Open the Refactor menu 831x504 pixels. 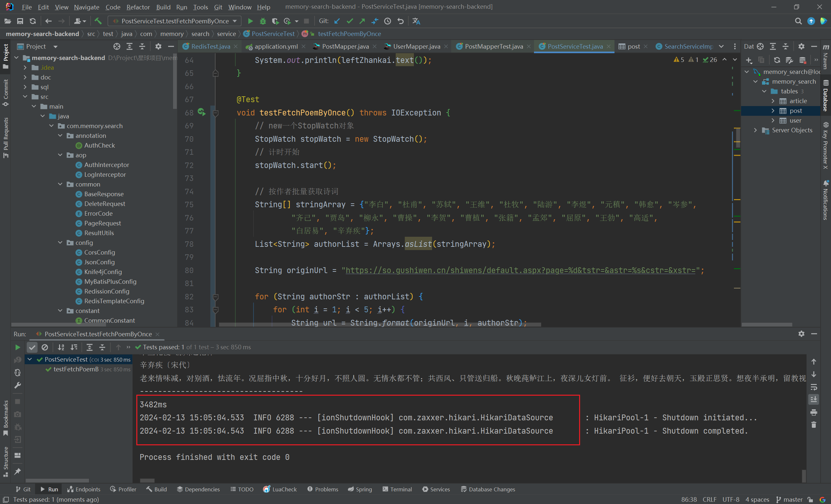138,7
